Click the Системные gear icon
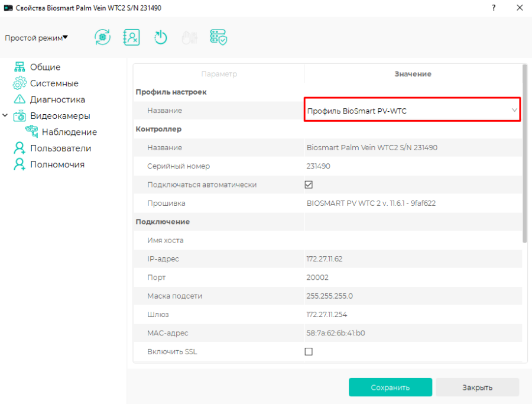The image size is (532, 404). click(x=20, y=83)
